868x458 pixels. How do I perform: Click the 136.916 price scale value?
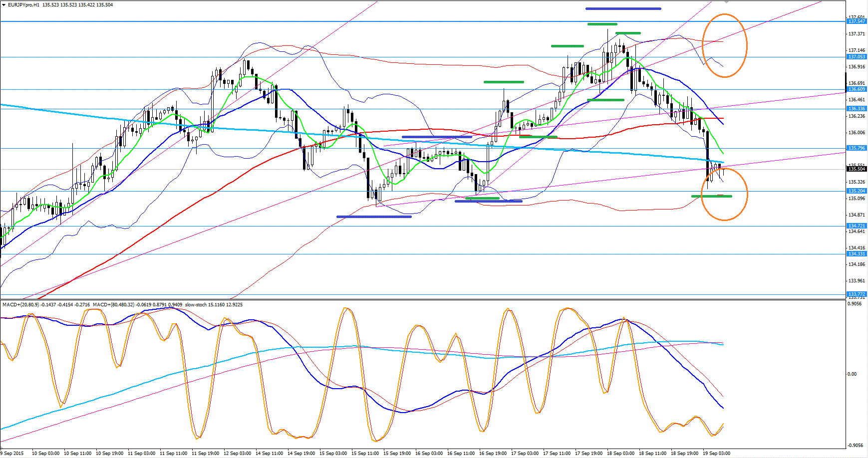pos(857,67)
